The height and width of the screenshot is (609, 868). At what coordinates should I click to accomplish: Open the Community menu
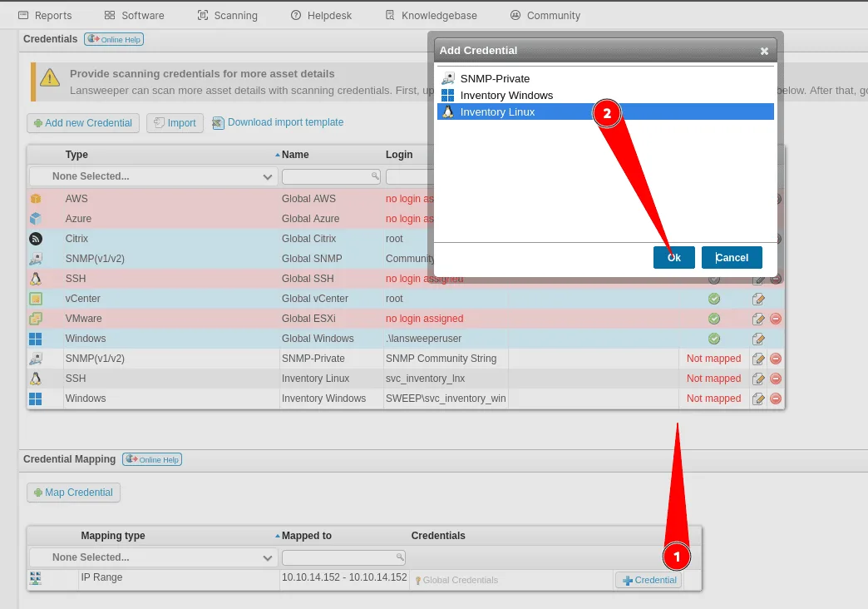545,16
